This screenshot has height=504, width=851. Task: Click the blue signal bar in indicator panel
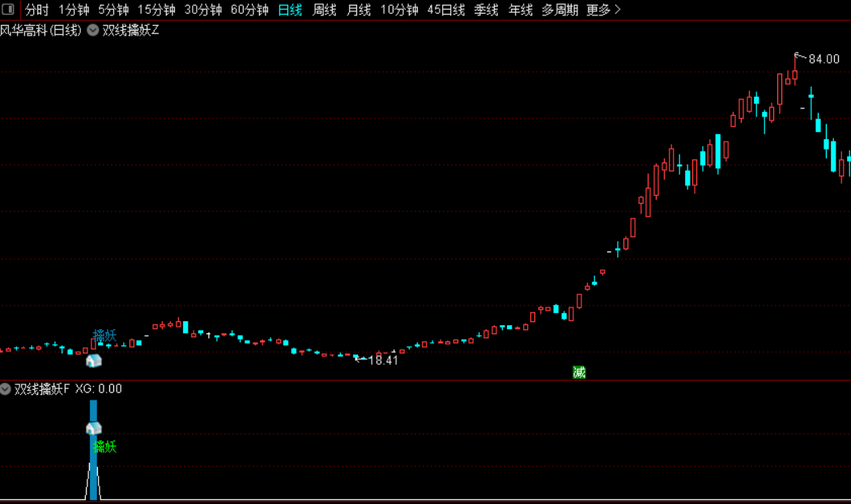tap(93, 450)
